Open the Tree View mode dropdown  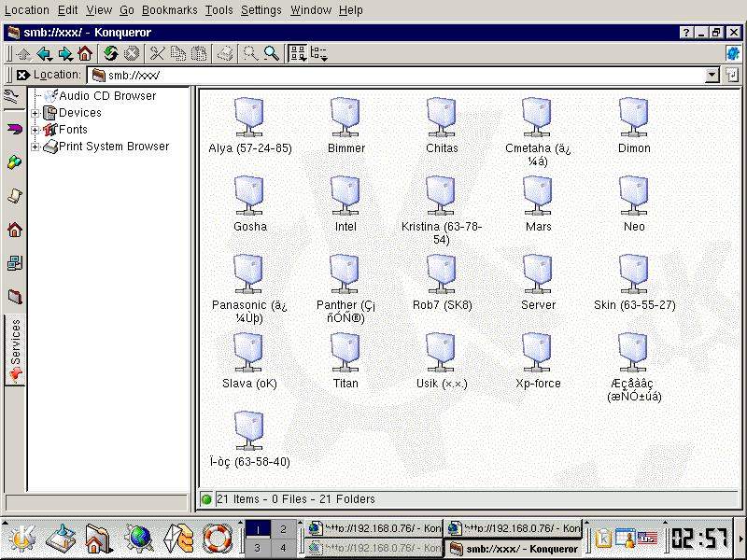pos(319,54)
